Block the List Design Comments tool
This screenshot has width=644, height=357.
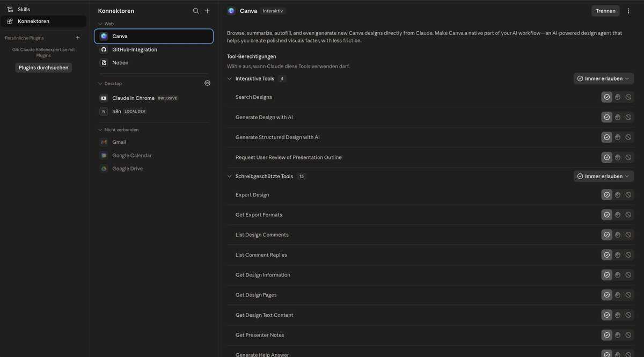pyautogui.click(x=628, y=235)
